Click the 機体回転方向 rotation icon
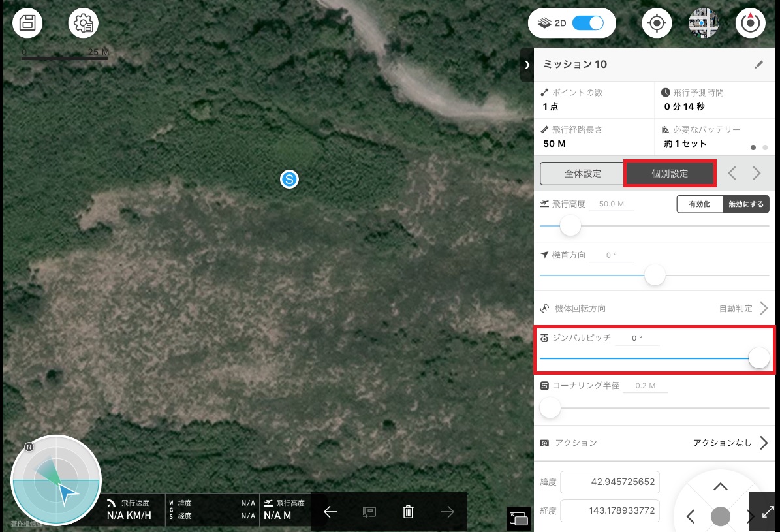 pos(545,309)
